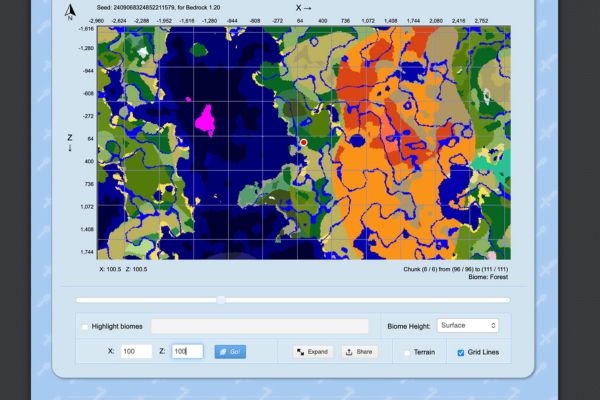Click the X coordinate input field
Viewport: 600px width, 400px height.
[x=135, y=352]
